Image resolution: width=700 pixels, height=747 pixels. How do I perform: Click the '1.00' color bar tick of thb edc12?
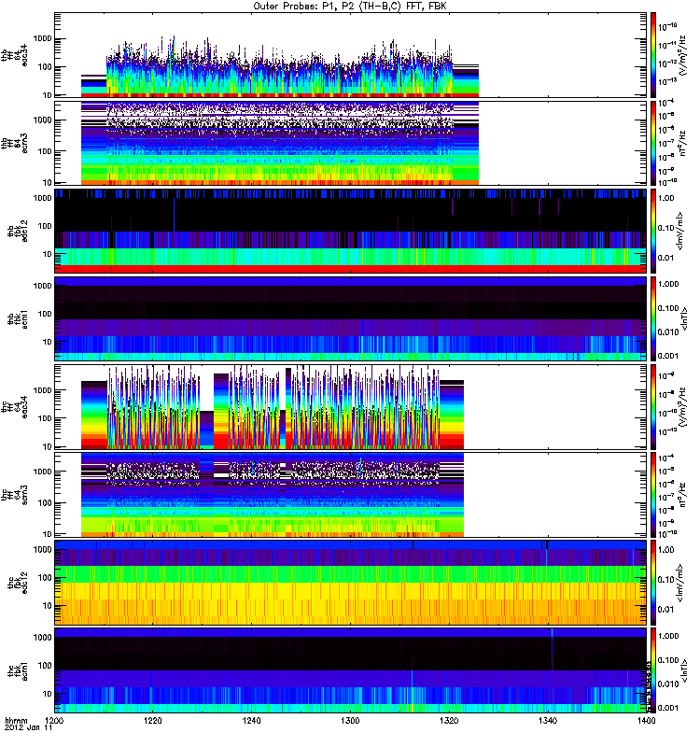click(x=666, y=198)
